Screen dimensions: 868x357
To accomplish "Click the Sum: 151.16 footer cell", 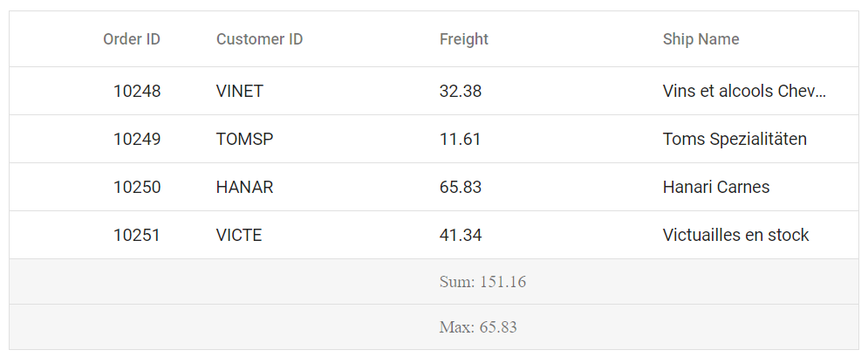I will point(482,282).
